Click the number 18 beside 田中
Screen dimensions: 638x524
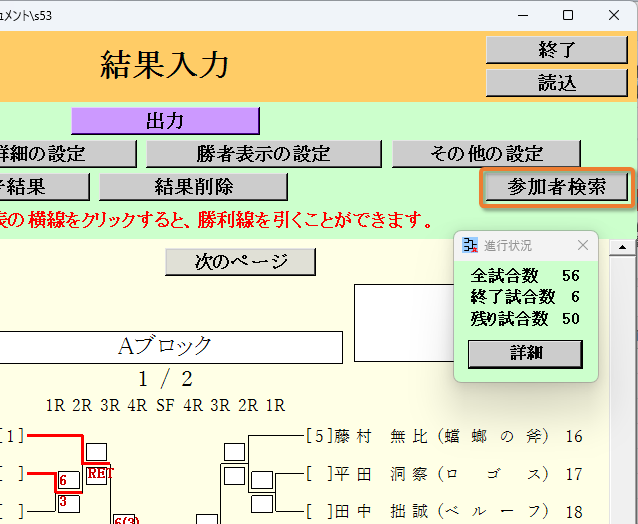pyautogui.click(x=574, y=512)
